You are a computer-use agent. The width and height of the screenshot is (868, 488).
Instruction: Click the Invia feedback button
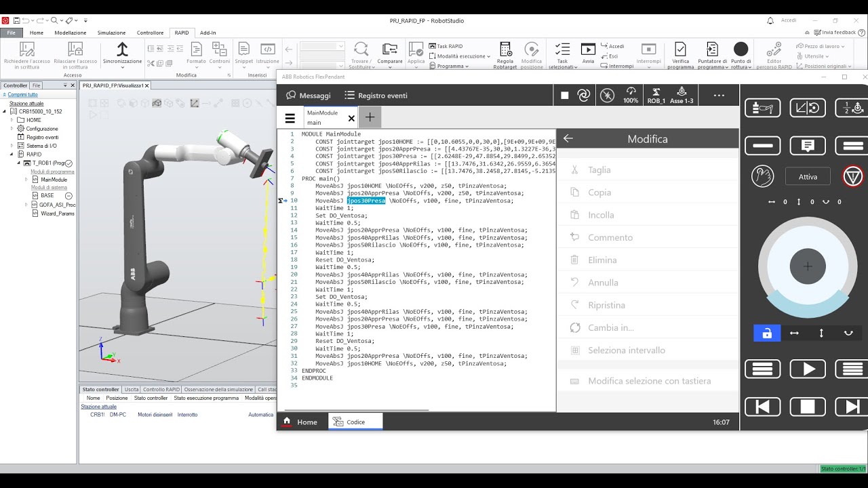point(835,33)
